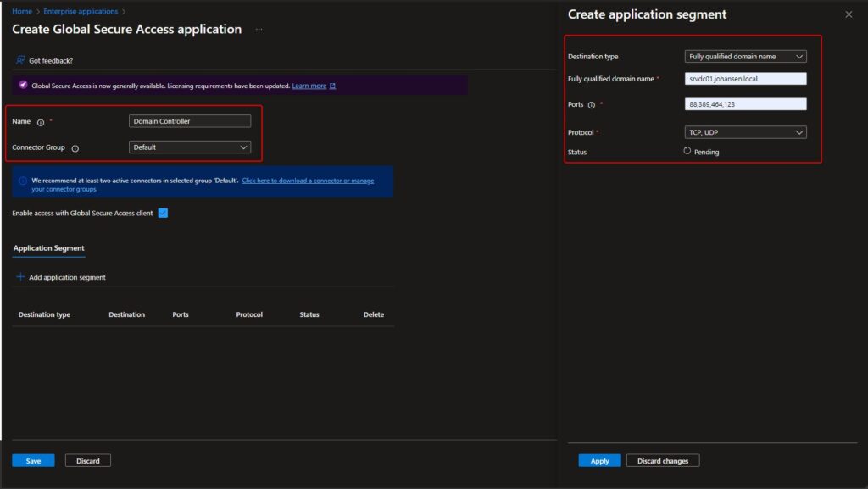Click the Discard changes button
This screenshot has height=489, width=868.
663,460
